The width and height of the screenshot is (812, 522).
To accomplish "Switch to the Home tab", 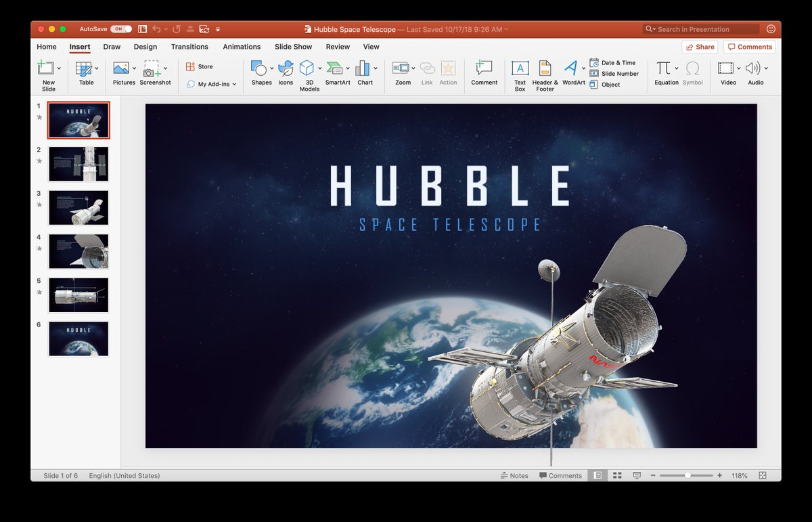I will tap(47, 47).
